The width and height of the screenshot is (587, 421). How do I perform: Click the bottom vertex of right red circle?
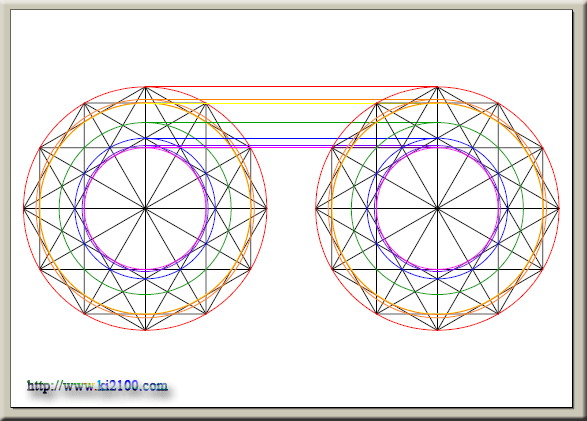coord(437,330)
